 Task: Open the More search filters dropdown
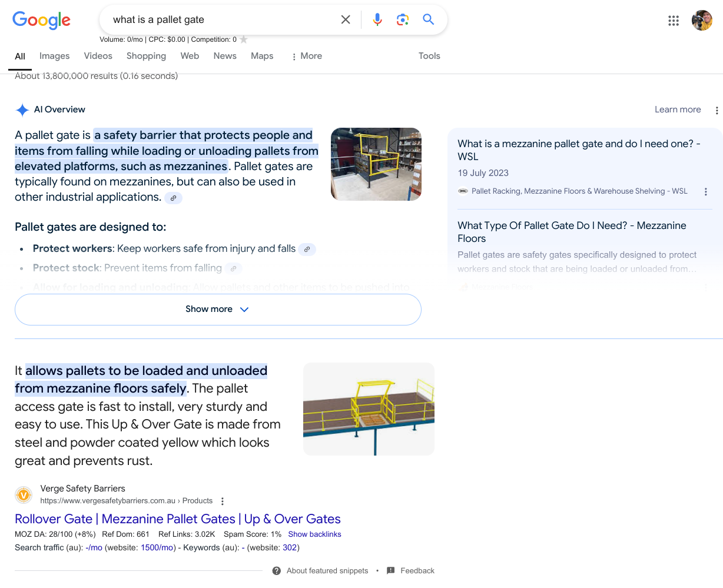tap(307, 56)
